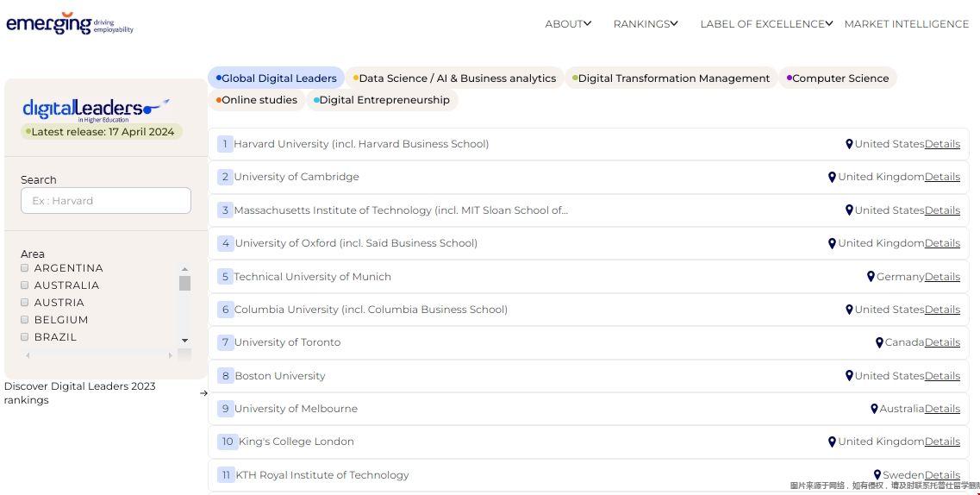Screen dimensions: 980x495
Task: Click the Digital Leaders logo in sidebar
Action: click(96, 109)
